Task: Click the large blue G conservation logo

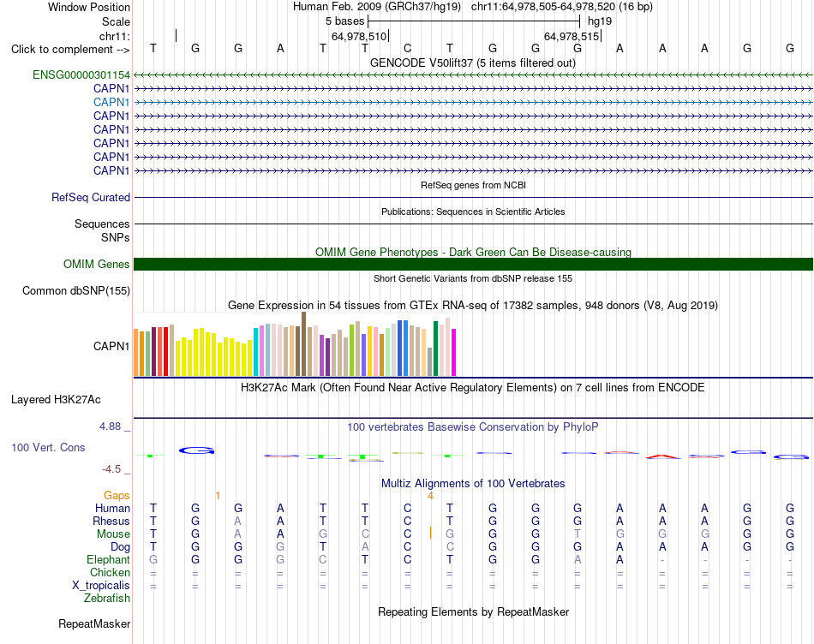Action: tap(197, 450)
